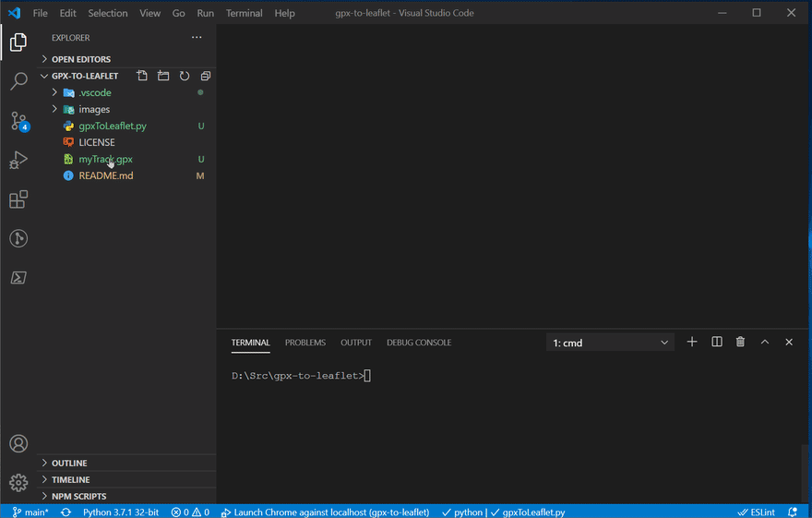The image size is (812, 518).
Task: Open the Accounts menu icon
Action: (x=18, y=443)
